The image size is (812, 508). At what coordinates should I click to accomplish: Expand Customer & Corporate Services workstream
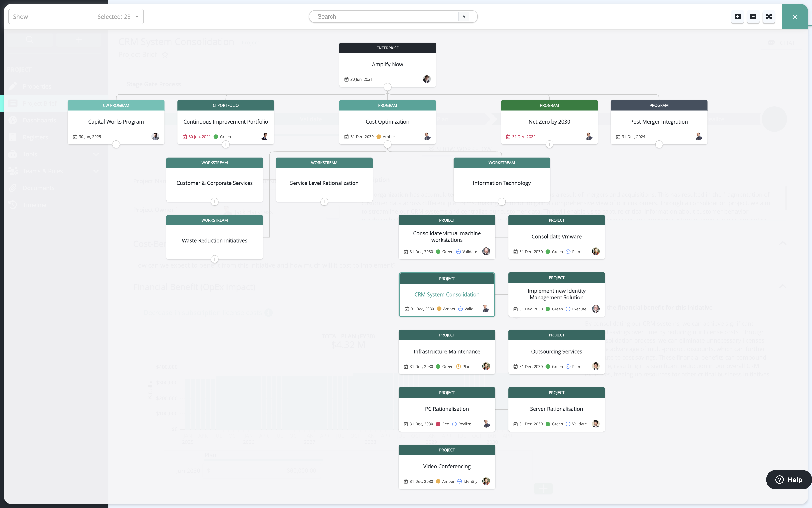click(215, 202)
